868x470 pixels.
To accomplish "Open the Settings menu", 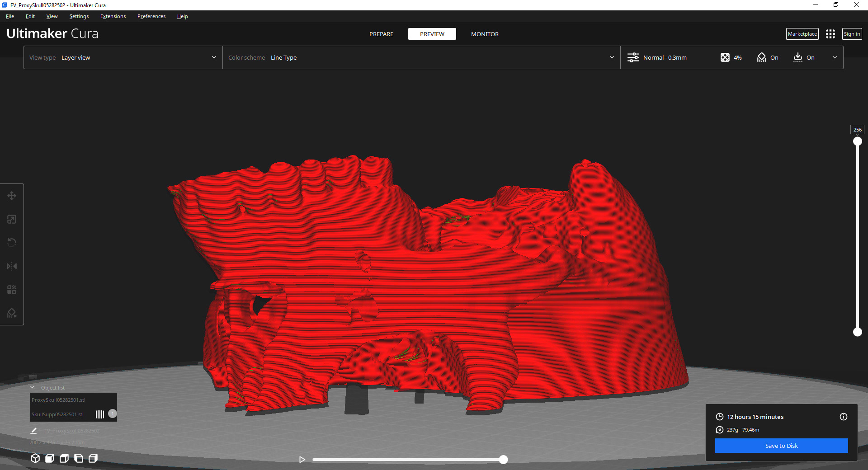I will coord(79,16).
